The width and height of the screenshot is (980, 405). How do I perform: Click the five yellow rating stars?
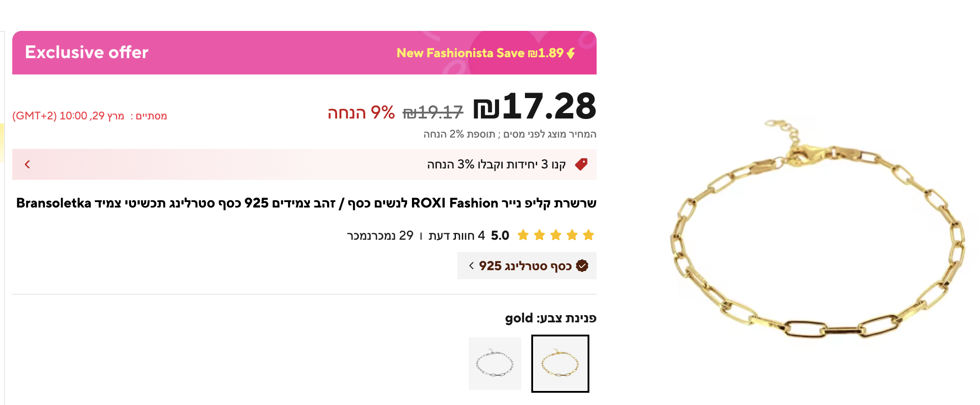click(x=556, y=235)
